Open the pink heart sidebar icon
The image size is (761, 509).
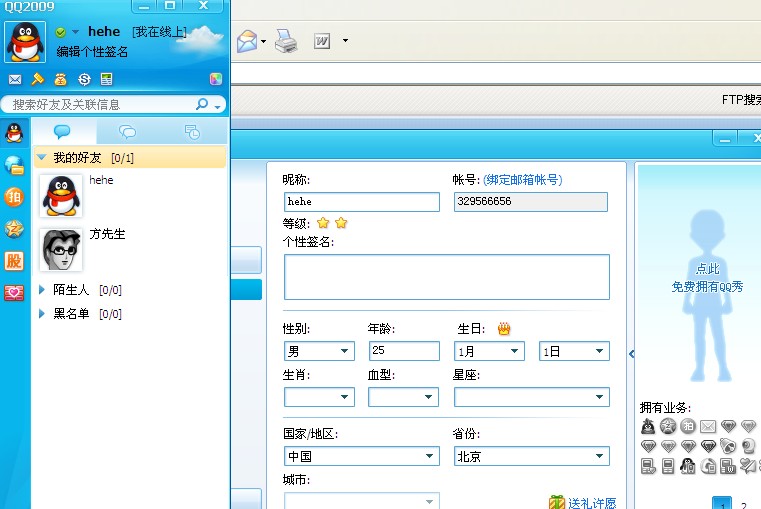pos(14,293)
